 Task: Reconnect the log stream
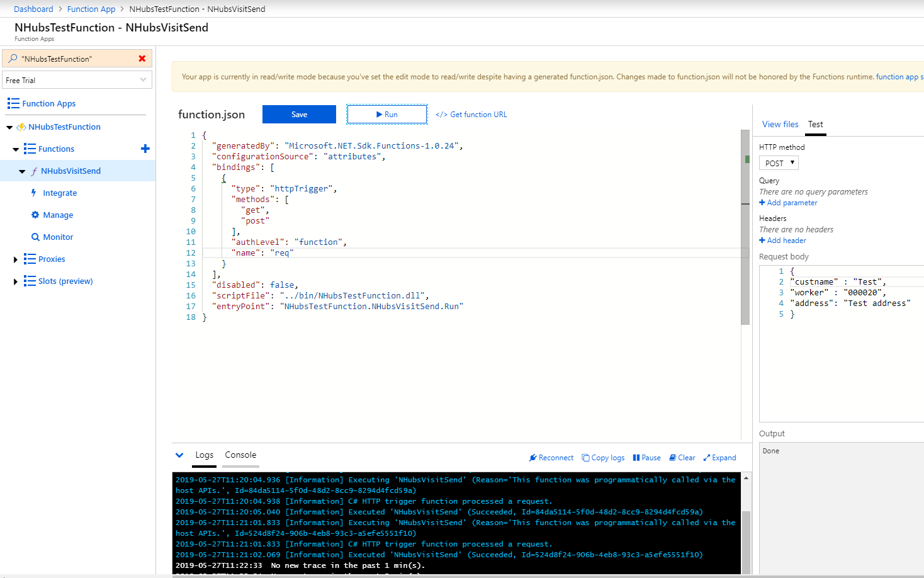551,458
